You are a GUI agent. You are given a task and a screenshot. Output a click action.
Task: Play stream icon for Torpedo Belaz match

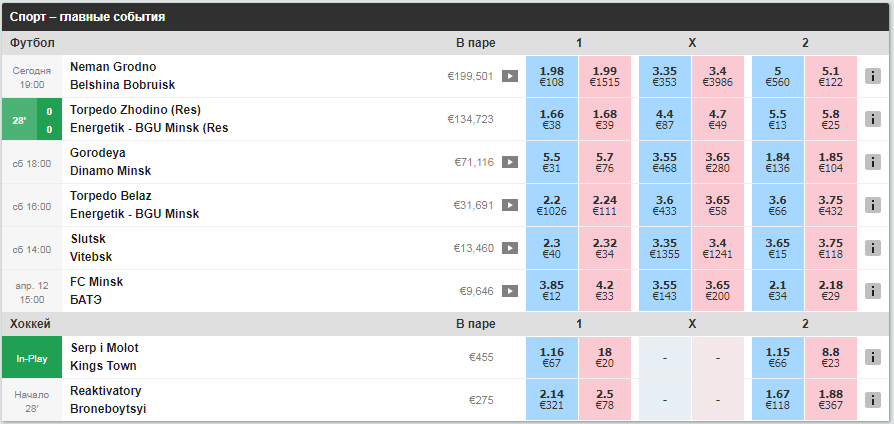click(x=510, y=205)
